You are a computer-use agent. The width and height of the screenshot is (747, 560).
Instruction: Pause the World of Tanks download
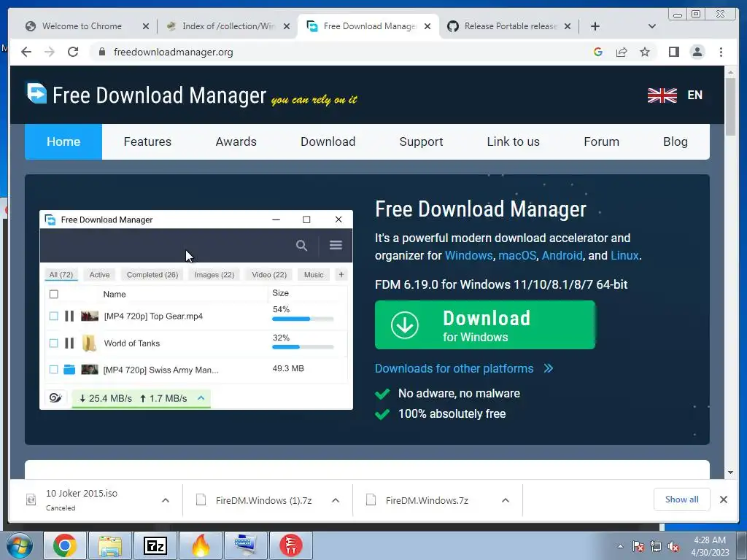69,343
